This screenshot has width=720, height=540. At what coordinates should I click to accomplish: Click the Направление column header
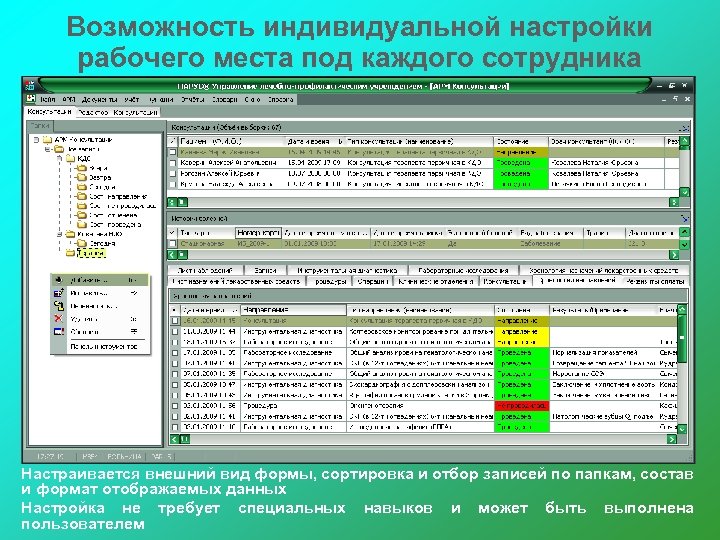(294, 310)
